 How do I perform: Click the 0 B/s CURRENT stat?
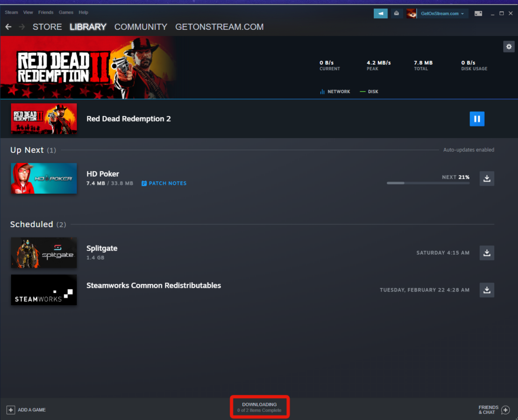(329, 65)
